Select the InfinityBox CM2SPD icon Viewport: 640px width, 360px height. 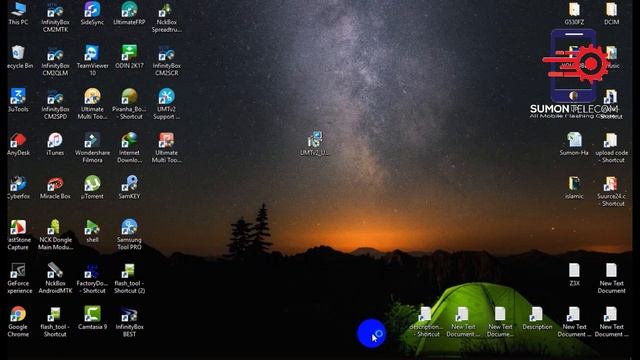coord(55,104)
